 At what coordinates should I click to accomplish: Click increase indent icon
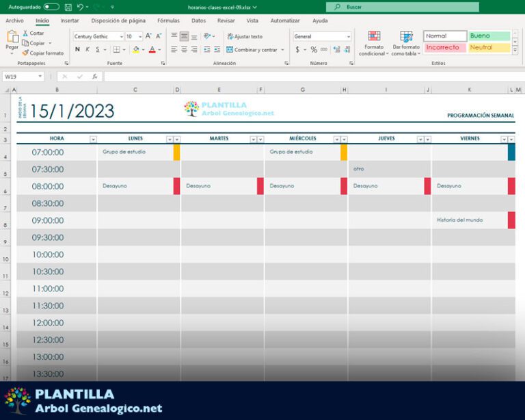click(x=217, y=49)
